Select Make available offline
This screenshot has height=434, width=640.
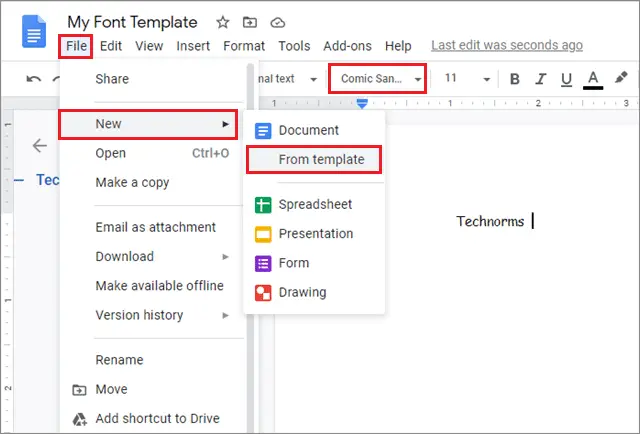click(152, 286)
